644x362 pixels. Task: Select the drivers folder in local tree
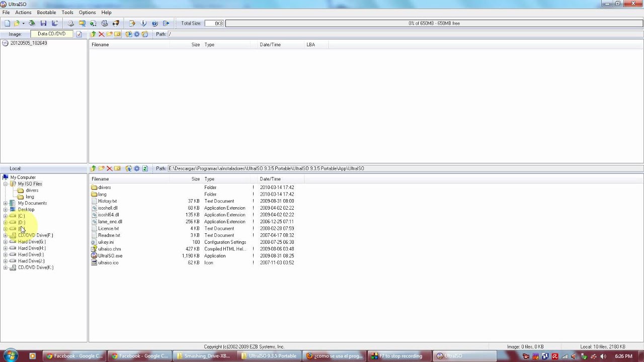tap(32, 191)
